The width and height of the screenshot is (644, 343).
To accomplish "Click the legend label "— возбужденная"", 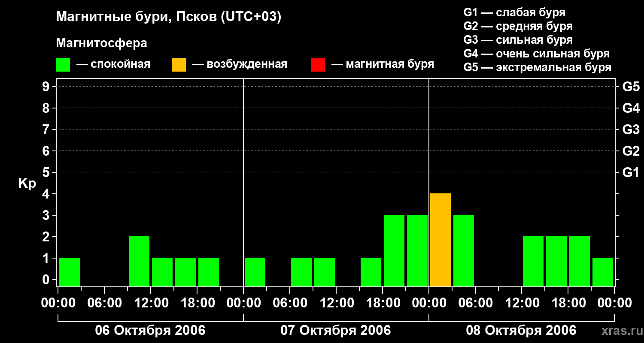I will (x=240, y=64).
